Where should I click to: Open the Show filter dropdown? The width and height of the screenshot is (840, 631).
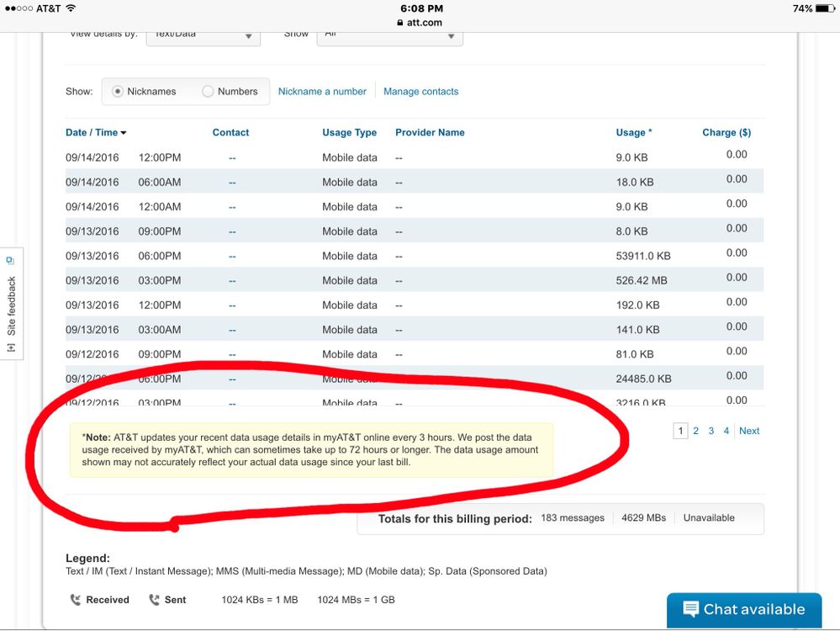pos(389,35)
